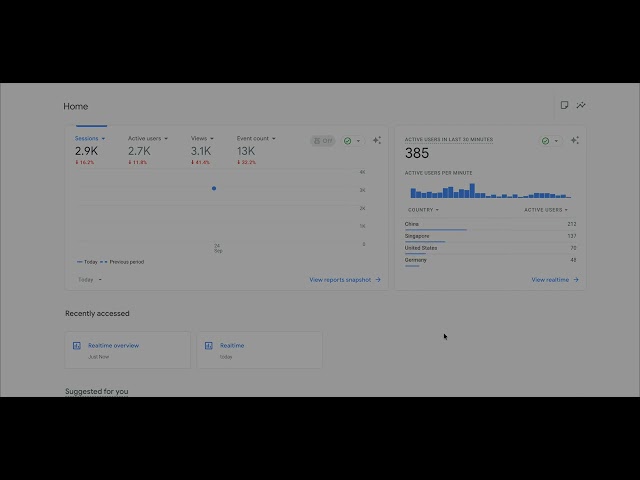Click the China country row
Screen dimensions: 640x480
click(491, 225)
